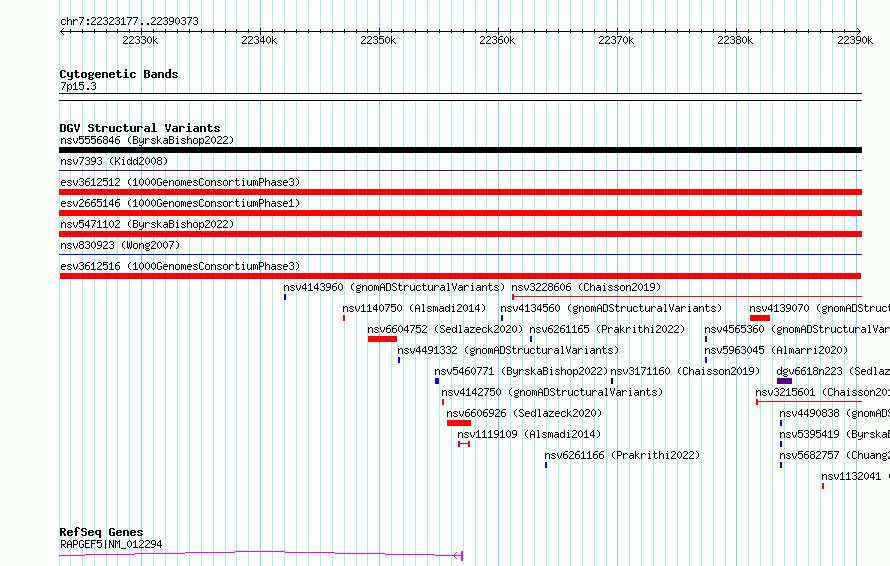The width and height of the screenshot is (890, 566).
Task: Click the esv3612516 (1000GenomesConsortiumPhase3) label
Action: [x=180, y=266]
